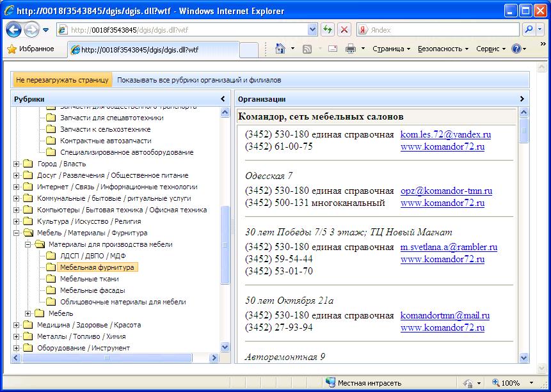Click the Яndex search input box
Screen dimensions: 551x392
click(444, 30)
